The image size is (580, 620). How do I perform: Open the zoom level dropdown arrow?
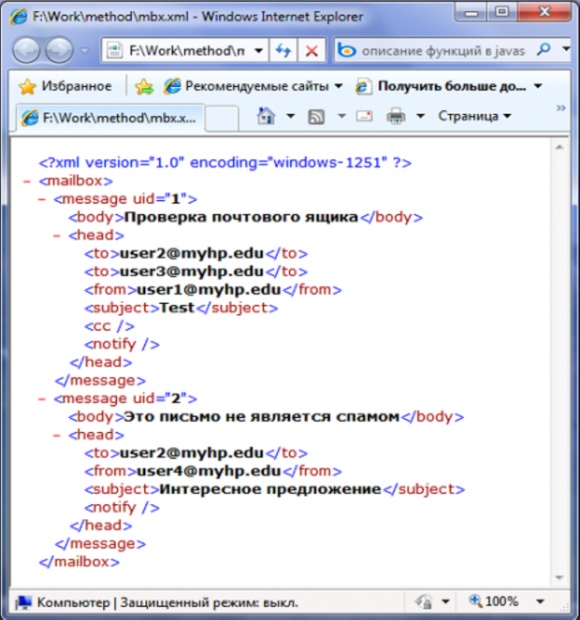540,602
